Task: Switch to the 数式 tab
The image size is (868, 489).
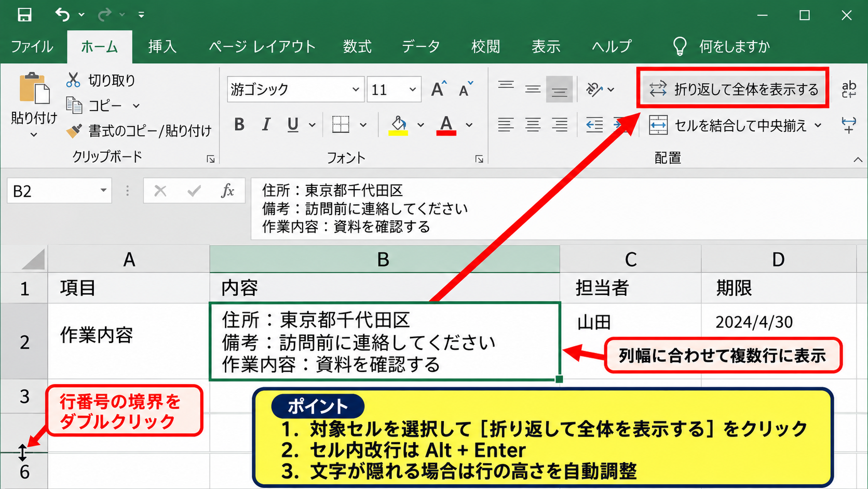Action: [357, 47]
